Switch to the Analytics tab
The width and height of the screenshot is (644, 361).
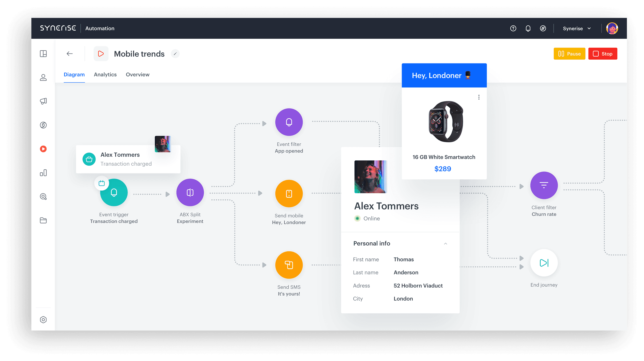tap(105, 75)
